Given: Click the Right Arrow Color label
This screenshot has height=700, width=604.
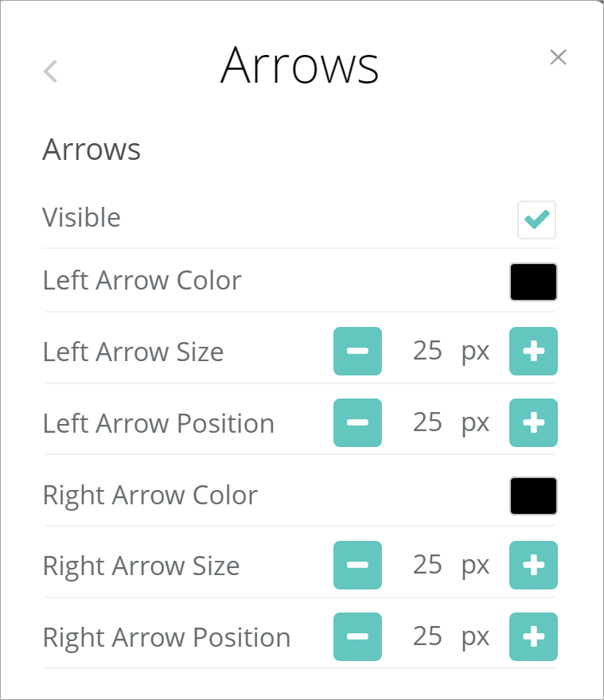Looking at the screenshot, I should click(x=150, y=496).
